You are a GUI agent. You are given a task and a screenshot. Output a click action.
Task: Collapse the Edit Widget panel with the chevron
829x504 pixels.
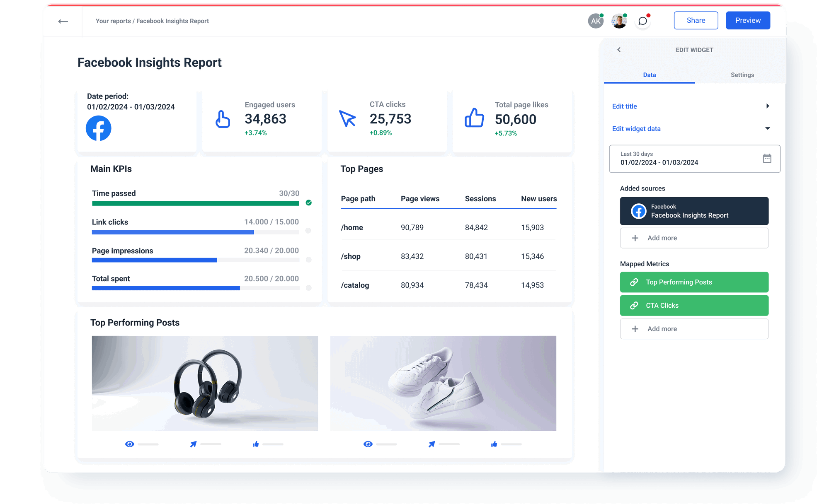point(619,50)
